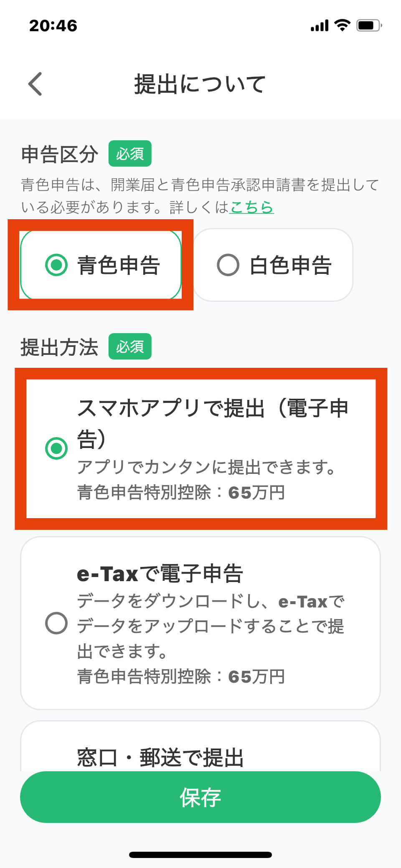
Task: Tap e-Tax option description text
Action: (211, 626)
